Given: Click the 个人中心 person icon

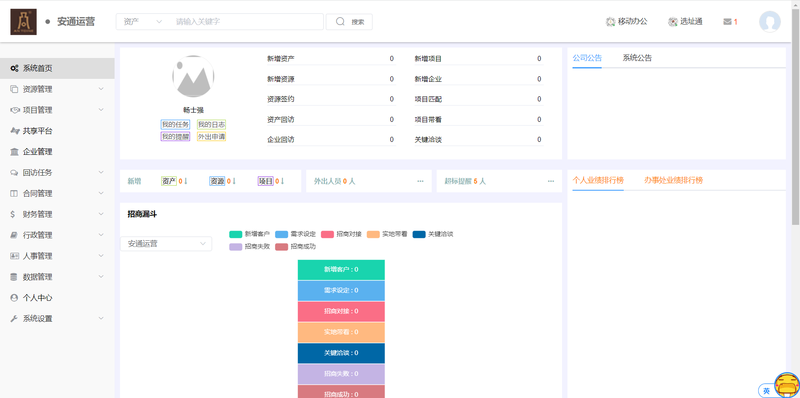Looking at the screenshot, I should click(14, 297).
